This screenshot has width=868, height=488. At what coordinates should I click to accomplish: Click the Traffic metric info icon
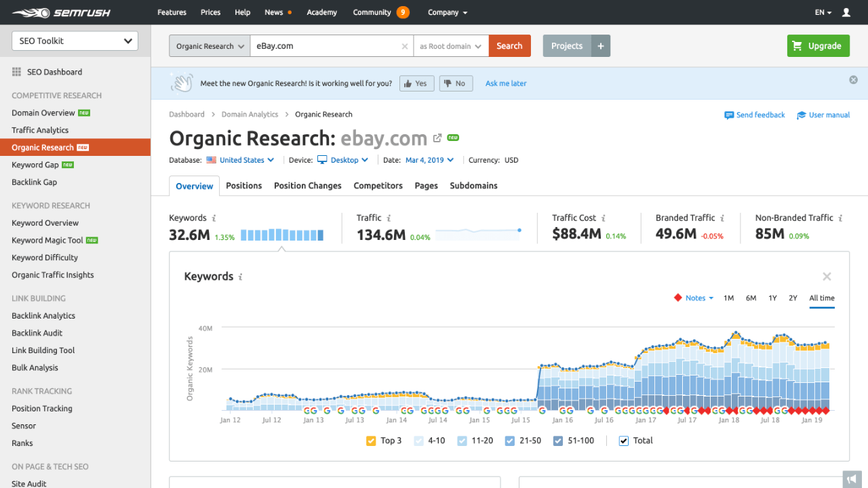(389, 218)
